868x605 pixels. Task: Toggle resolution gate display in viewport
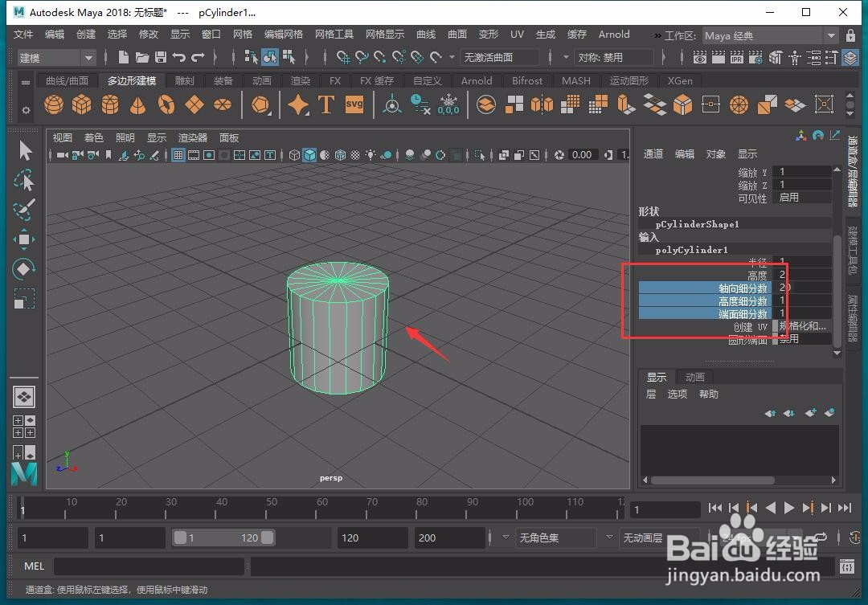pyautogui.click(x=209, y=155)
